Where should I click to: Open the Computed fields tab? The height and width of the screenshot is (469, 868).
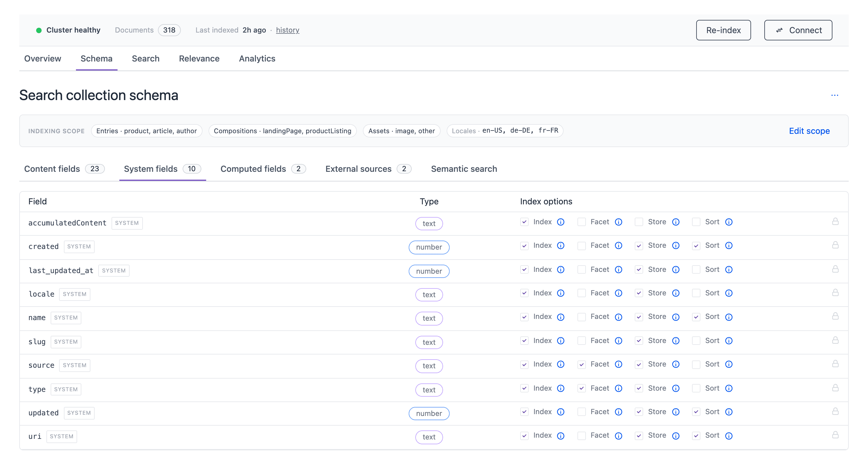pos(263,169)
